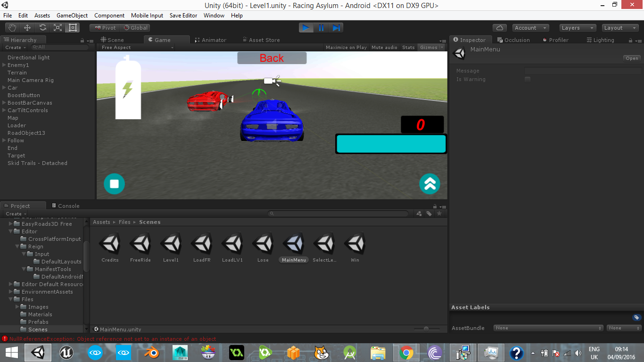Switch to the Animator tab
The image size is (644, 362).
tap(211, 40)
